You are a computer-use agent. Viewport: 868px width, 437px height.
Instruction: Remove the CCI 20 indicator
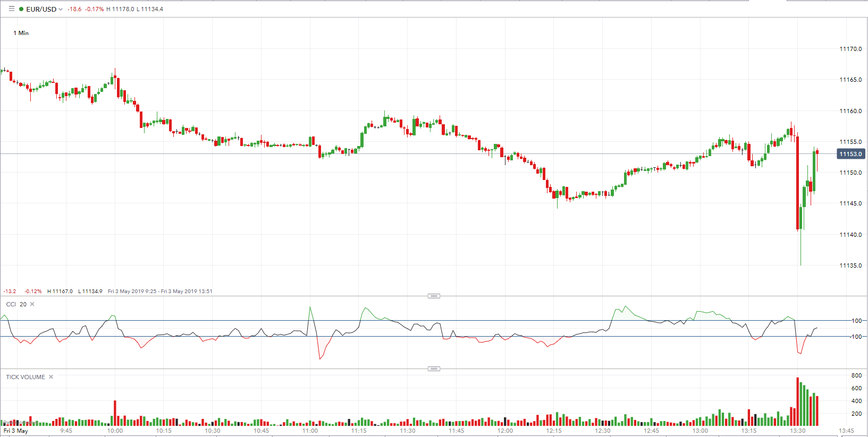point(32,304)
